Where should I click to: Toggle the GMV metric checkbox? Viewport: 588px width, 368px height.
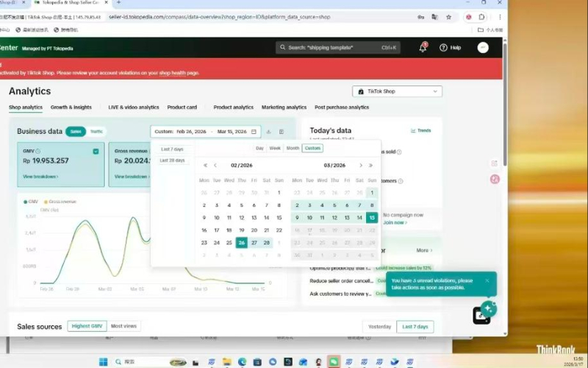96,152
